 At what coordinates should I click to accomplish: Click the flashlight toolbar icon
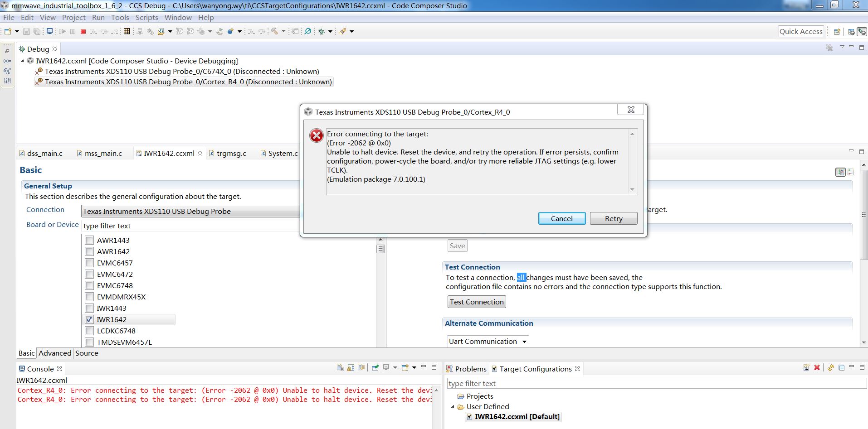coord(342,31)
